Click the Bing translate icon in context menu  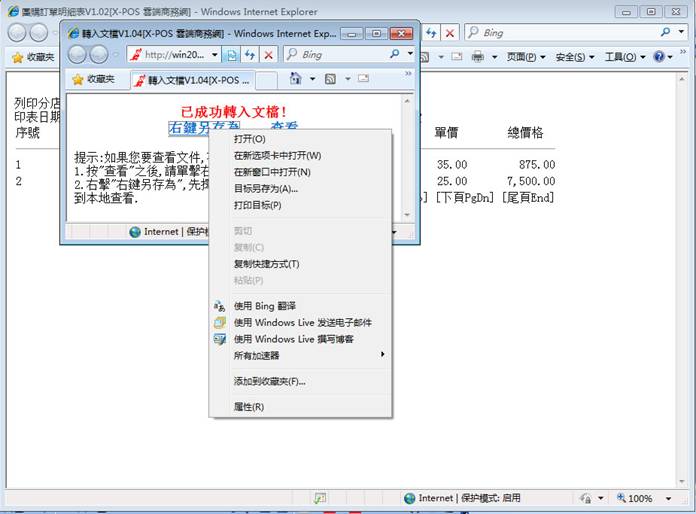point(220,306)
